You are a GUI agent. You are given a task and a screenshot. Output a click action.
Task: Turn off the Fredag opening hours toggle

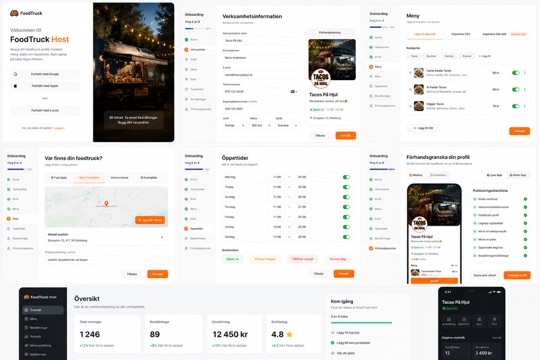coord(346,217)
